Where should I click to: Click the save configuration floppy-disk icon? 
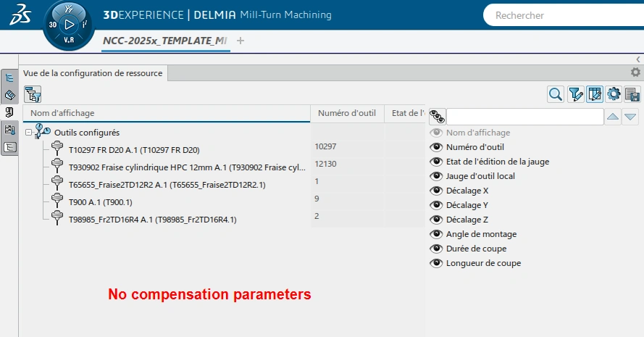(x=632, y=93)
